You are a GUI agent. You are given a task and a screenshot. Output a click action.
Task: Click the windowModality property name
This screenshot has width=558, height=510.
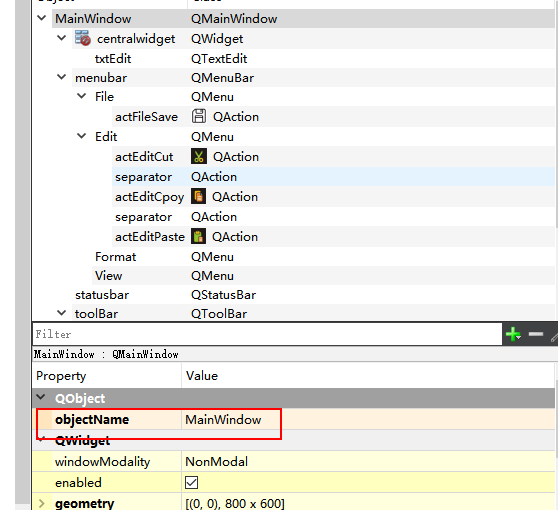[102, 462]
